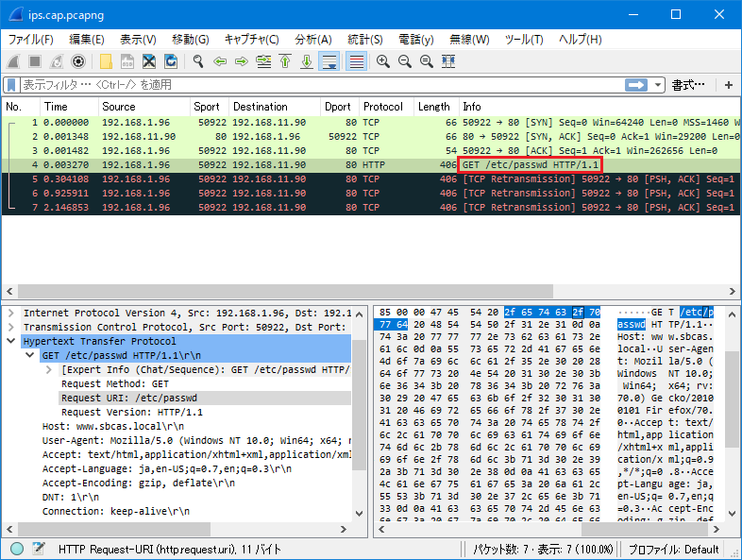Reset text to normal size
This screenshot has width=742, height=560.
click(x=427, y=61)
